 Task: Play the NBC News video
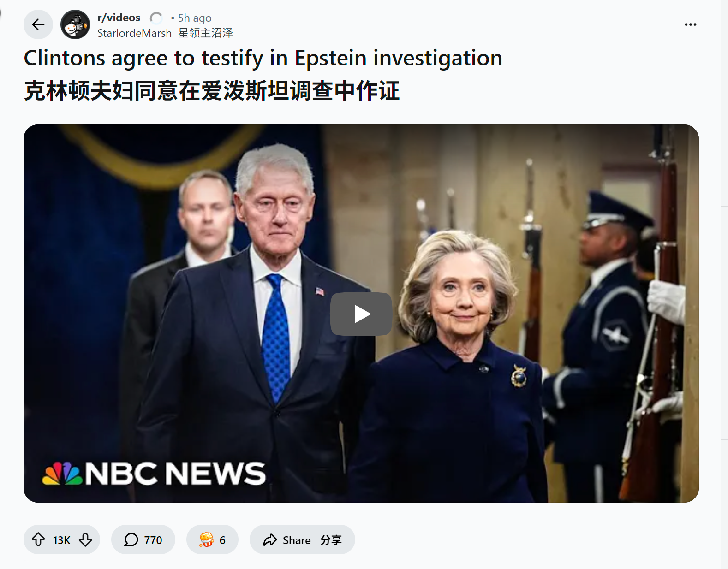click(361, 314)
